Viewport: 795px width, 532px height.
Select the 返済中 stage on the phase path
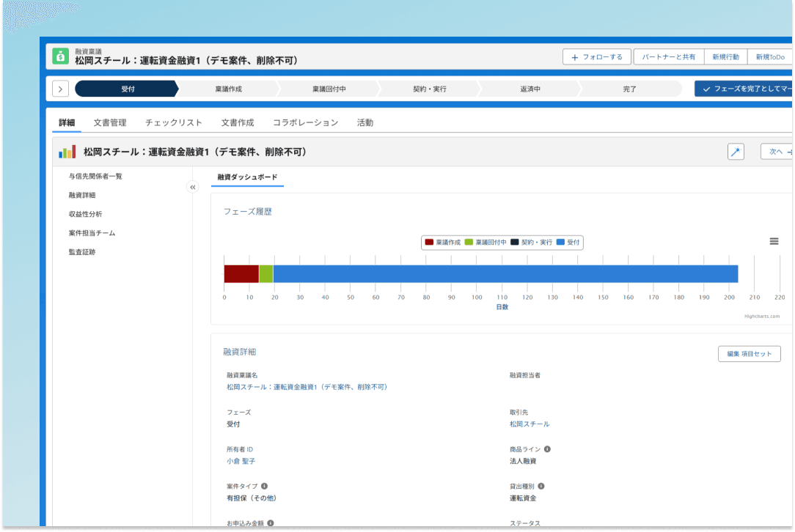coord(530,87)
